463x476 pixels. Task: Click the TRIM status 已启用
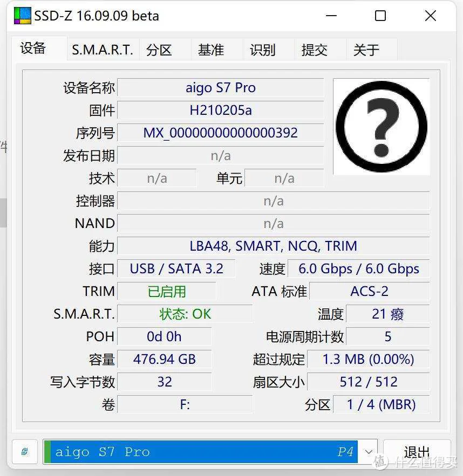[x=167, y=292]
